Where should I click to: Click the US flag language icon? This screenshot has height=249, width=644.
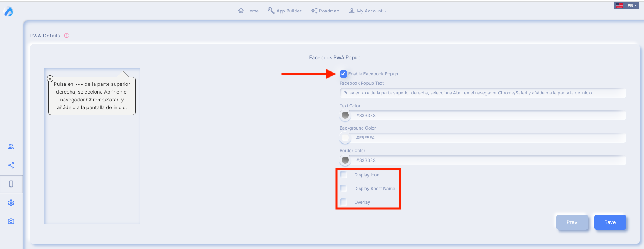click(x=619, y=6)
